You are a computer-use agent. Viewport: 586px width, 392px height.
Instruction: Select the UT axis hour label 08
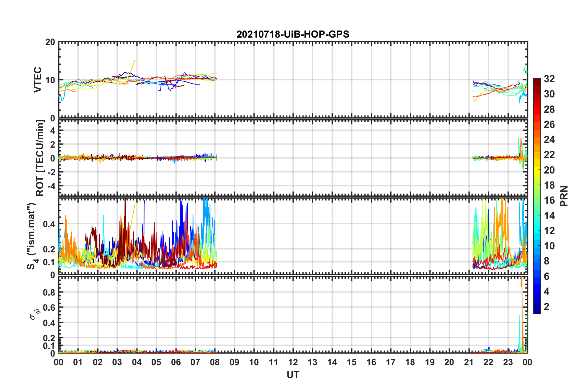(215, 362)
